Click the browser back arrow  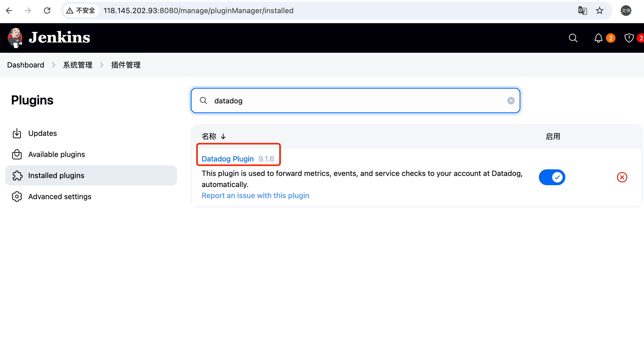9,11
